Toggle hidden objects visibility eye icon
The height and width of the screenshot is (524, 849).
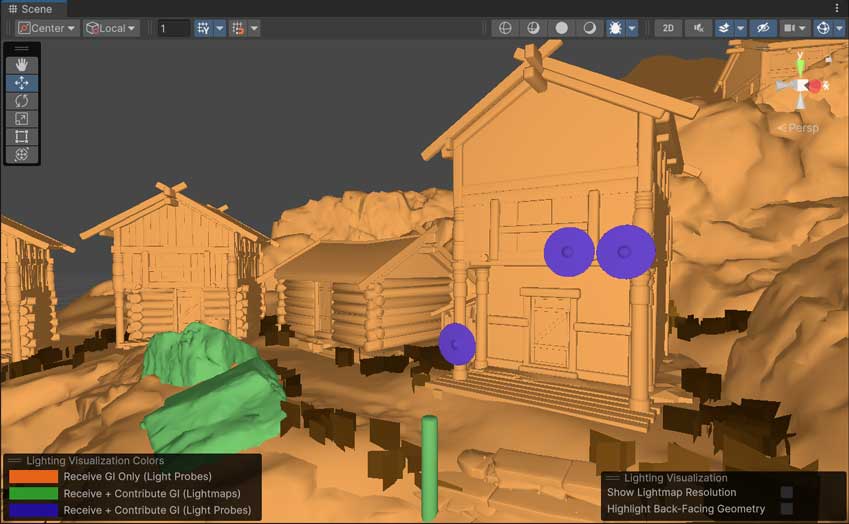pyautogui.click(x=763, y=28)
